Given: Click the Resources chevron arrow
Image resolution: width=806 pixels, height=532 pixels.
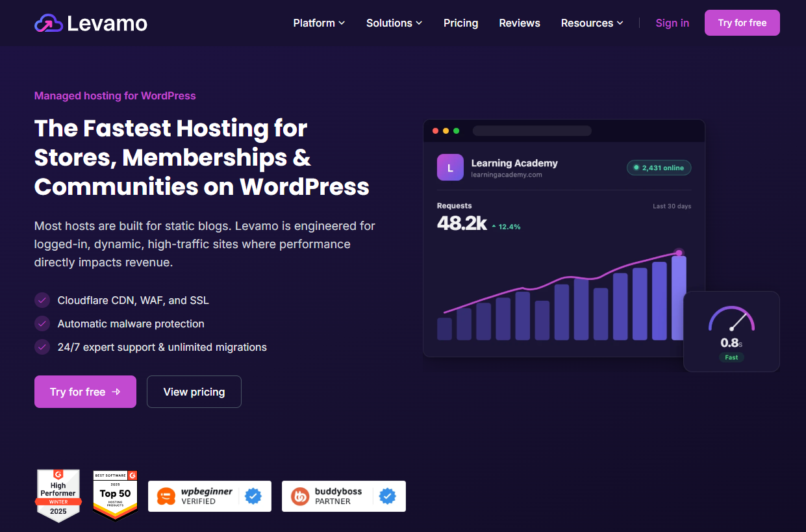Looking at the screenshot, I should (620, 23).
